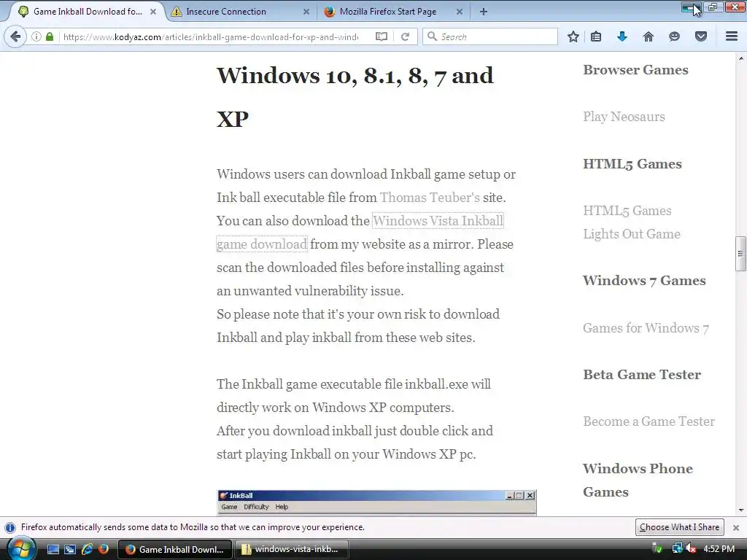
Task: Click the muted volume tray icon
Action: 692,548
